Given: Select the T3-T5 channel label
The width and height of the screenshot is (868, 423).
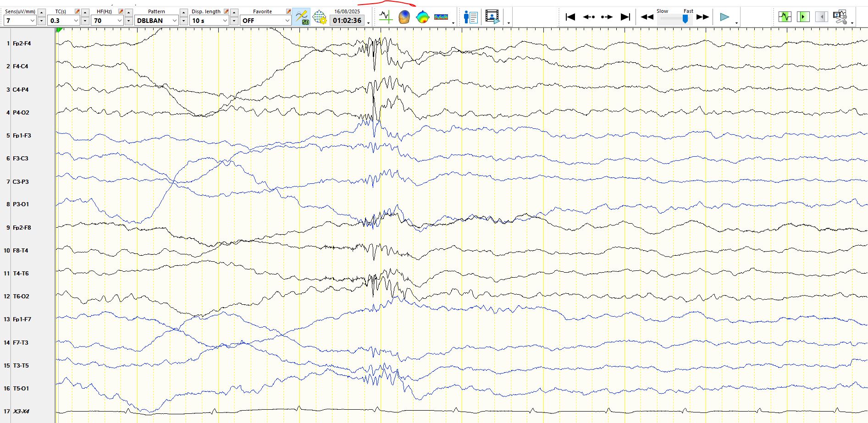Looking at the screenshot, I should pyautogui.click(x=21, y=366).
